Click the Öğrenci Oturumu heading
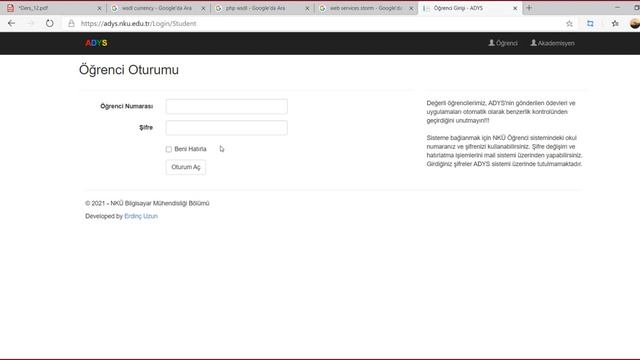The height and width of the screenshot is (360, 640). point(129,70)
